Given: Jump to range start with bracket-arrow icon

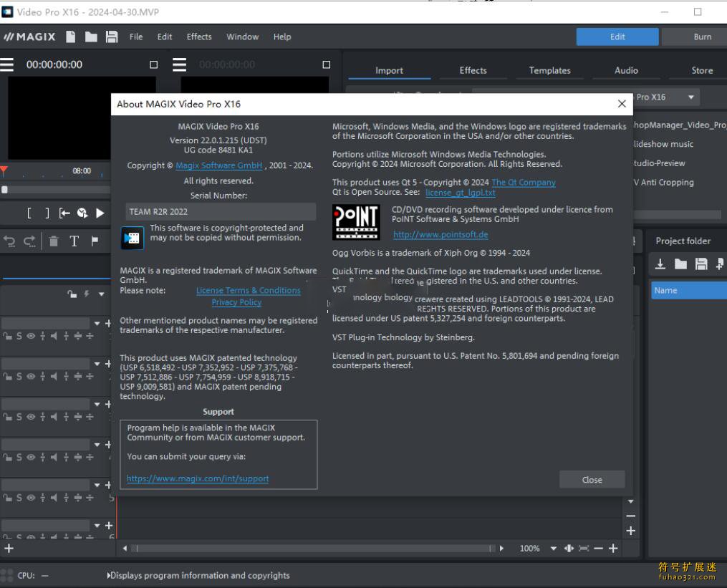Looking at the screenshot, I should [64, 213].
